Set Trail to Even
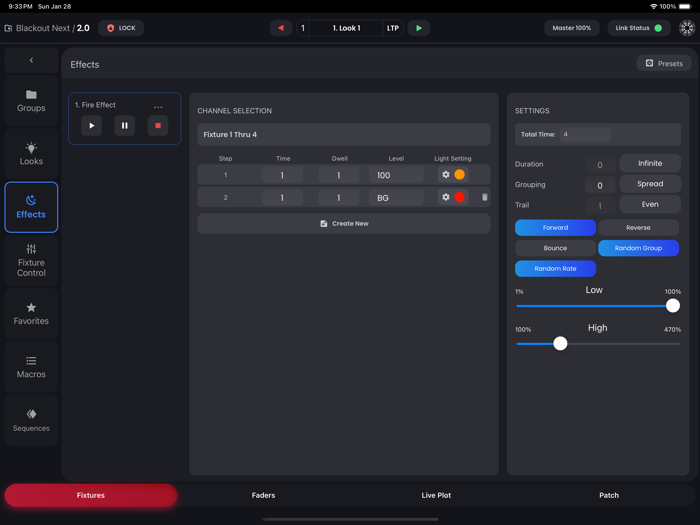Viewport: 700px width, 525px height. (x=650, y=204)
